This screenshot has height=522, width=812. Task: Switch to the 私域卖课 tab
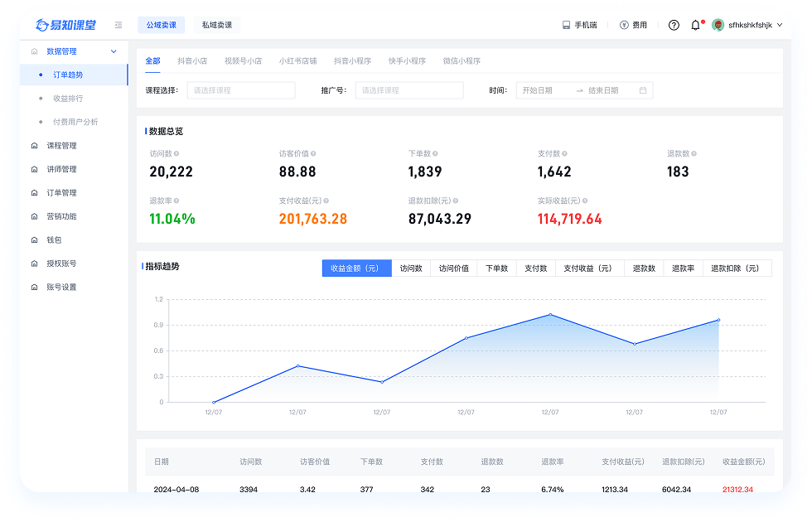217,25
